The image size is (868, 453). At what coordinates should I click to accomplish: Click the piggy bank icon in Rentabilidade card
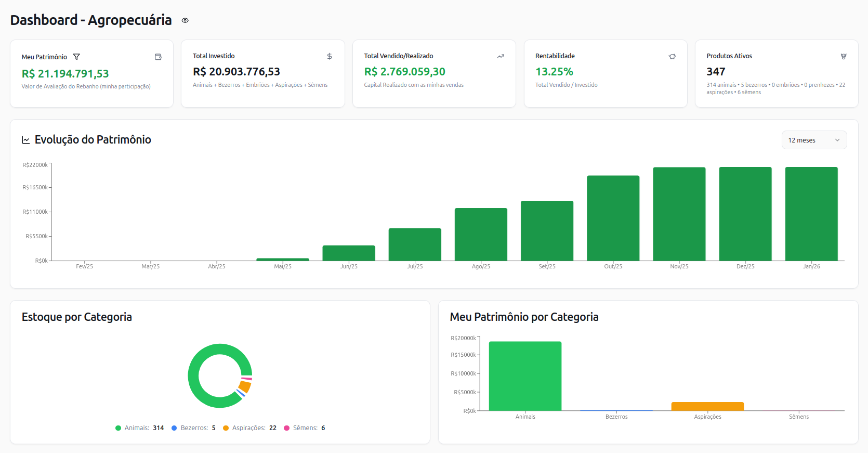click(x=672, y=56)
